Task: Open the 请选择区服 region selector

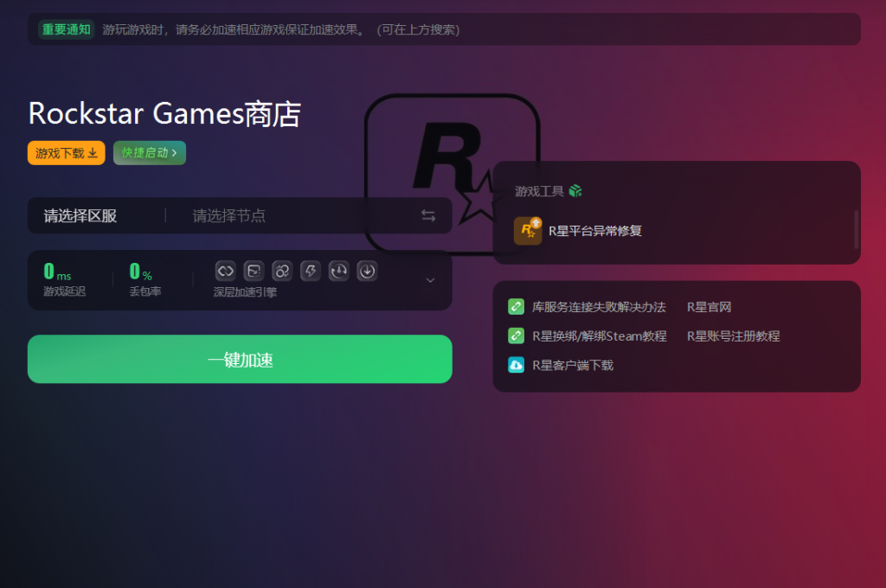Action: coord(80,216)
